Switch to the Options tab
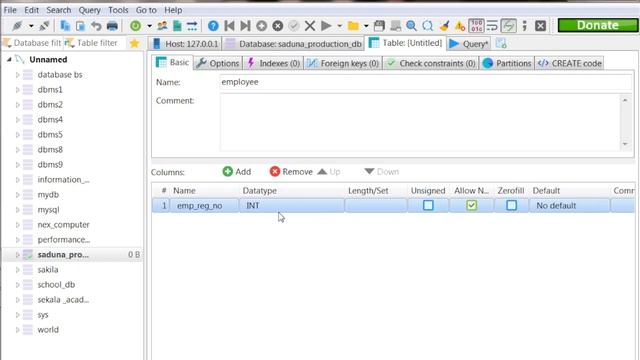Image resolution: width=640 pixels, height=360 pixels. (x=218, y=63)
